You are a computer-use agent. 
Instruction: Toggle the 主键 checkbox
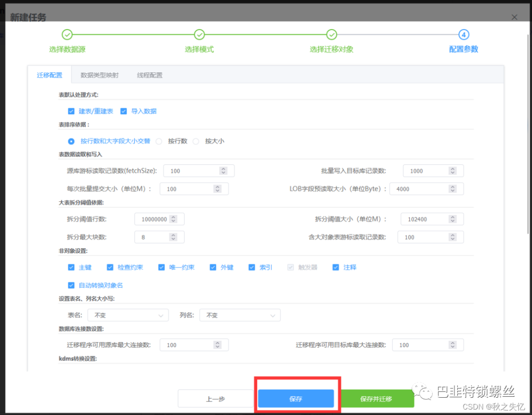click(x=71, y=267)
